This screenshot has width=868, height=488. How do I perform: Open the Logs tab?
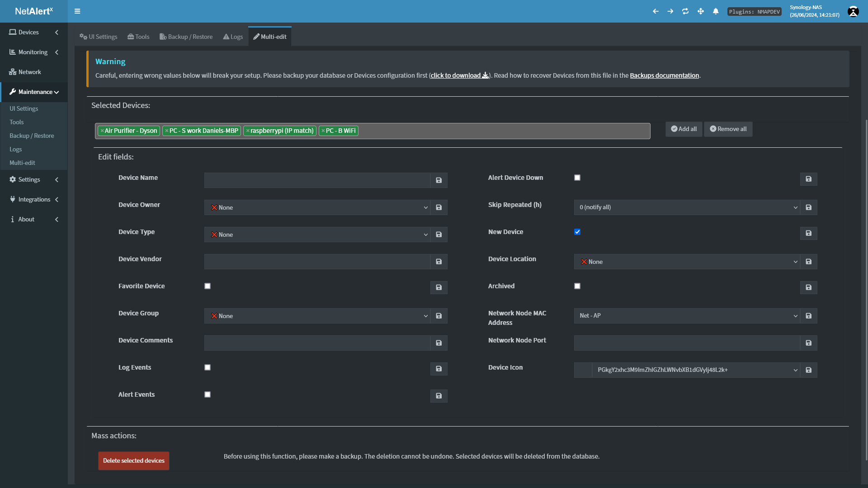233,37
